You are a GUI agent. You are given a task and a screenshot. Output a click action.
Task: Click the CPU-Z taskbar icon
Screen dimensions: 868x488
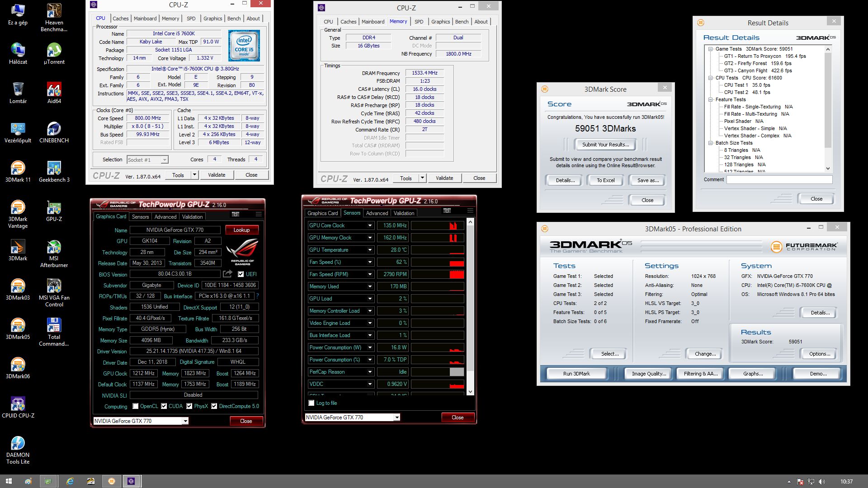[131, 481]
